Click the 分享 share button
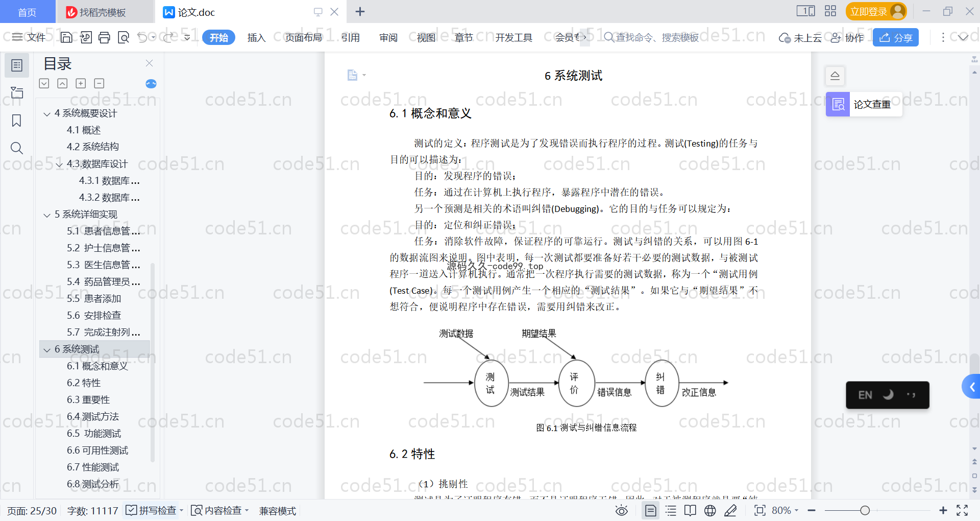980x521 pixels. coord(896,37)
